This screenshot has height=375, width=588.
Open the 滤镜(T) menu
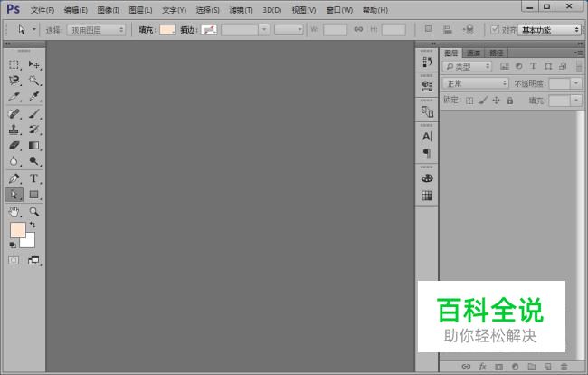242,10
